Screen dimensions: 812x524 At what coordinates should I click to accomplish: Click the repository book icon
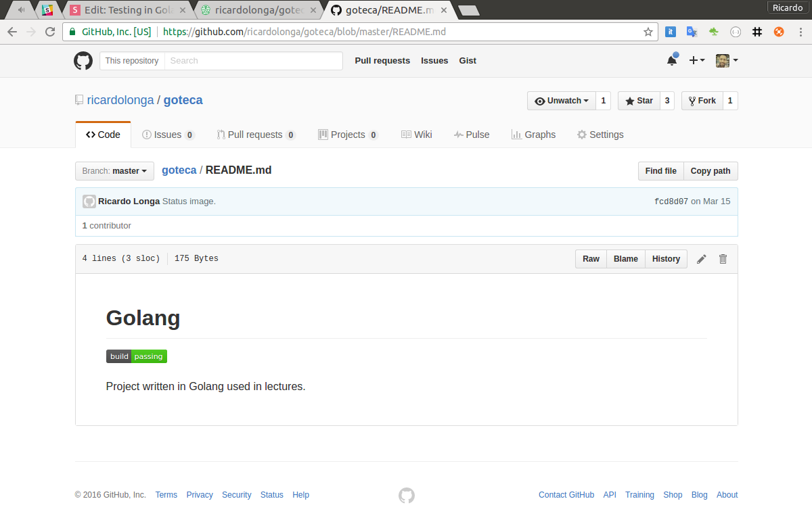[79, 100]
